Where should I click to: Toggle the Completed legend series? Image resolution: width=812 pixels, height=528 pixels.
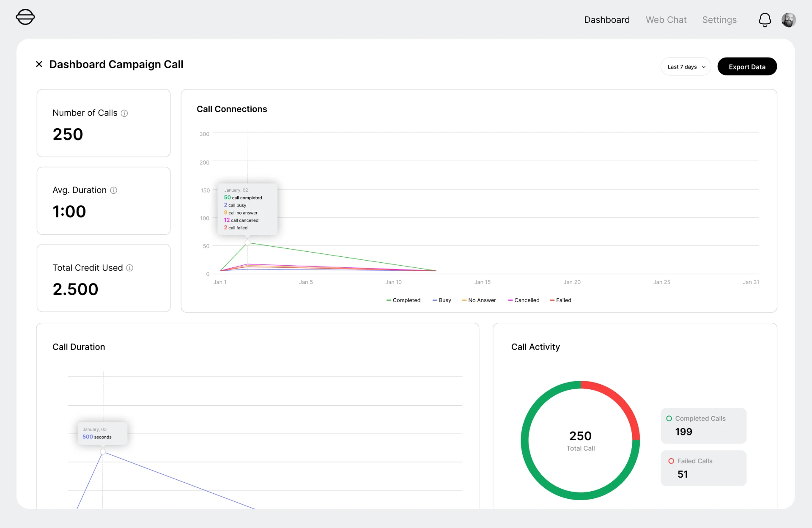(x=403, y=300)
